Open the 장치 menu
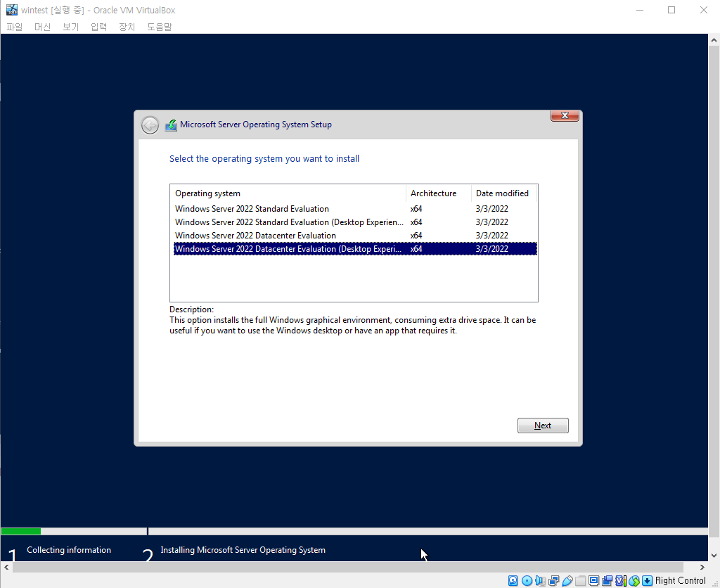The width and height of the screenshot is (720, 588). [127, 27]
